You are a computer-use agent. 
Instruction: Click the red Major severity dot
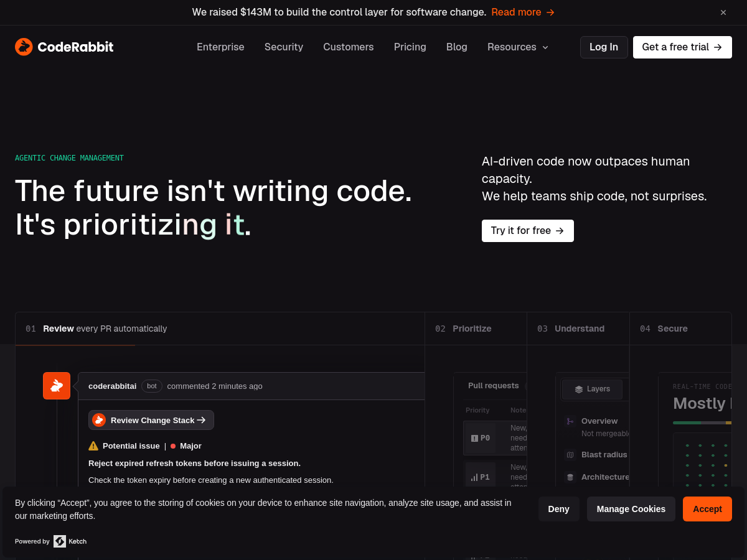click(x=173, y=446)
